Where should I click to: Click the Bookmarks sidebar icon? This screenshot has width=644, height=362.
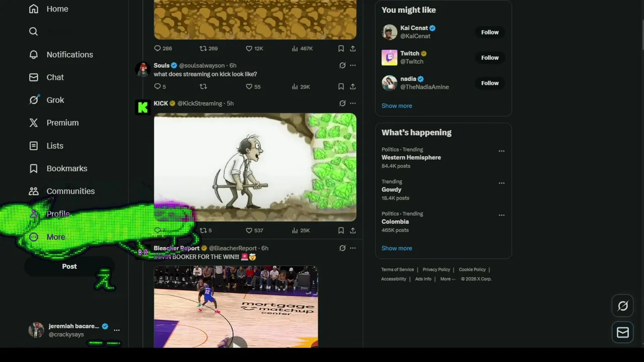[34, 168]
